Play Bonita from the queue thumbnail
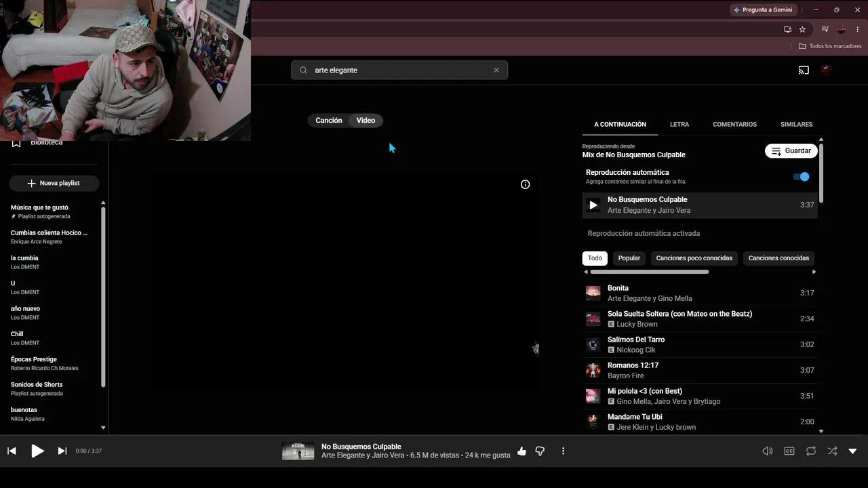The image size is (868, 488). click(593, 293)
